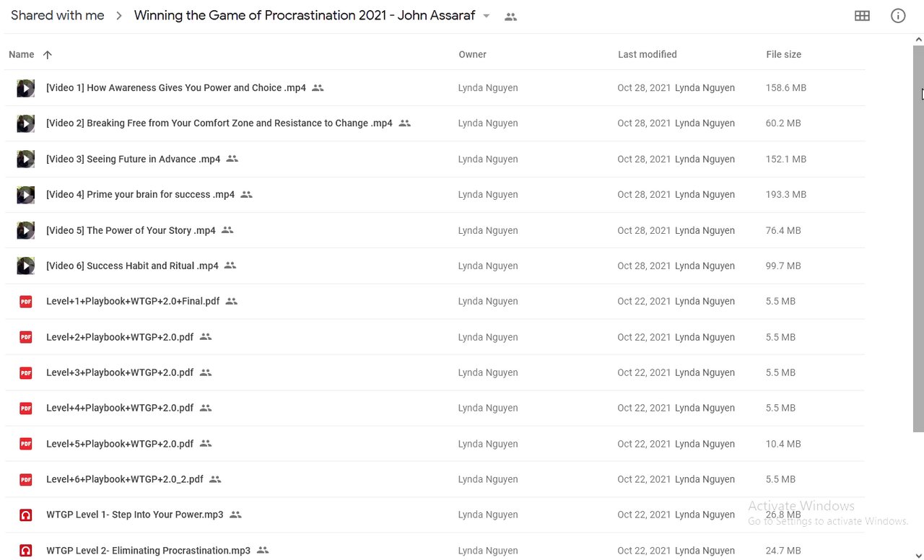Click PDF icon of Level+1 Playbook Final
The image size is (924, 560).
coord(26,302)
